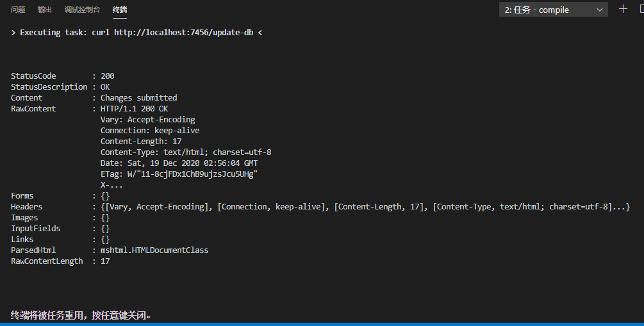Click the Date header line in RawContent
The image size is (644, 326).
179,163
